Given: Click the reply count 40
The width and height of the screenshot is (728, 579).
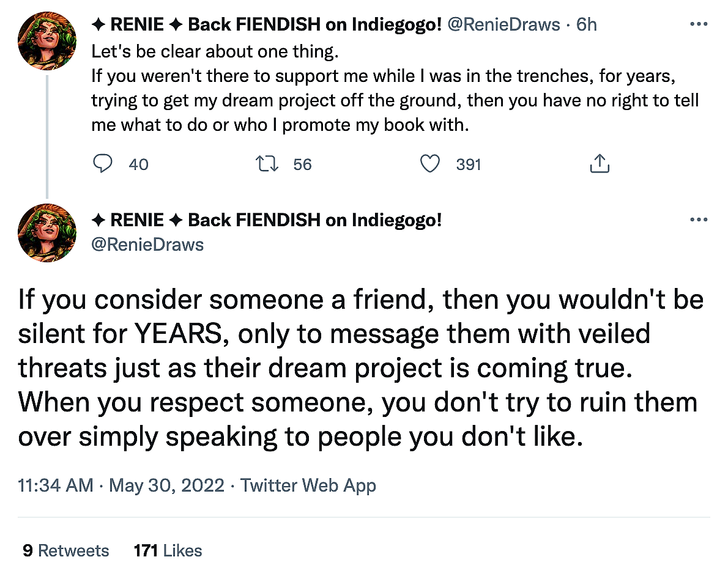Looking at the screenshot, I should pos(138,164).
